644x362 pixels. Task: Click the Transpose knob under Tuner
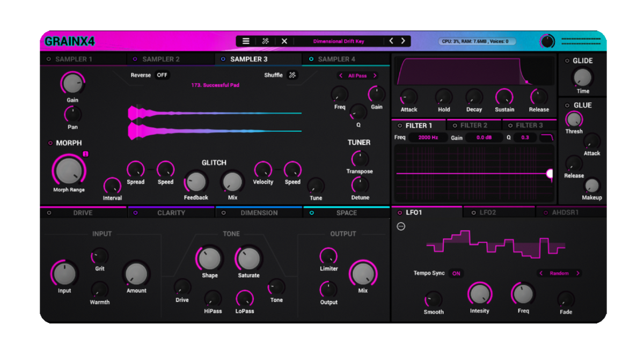point(360,159)
